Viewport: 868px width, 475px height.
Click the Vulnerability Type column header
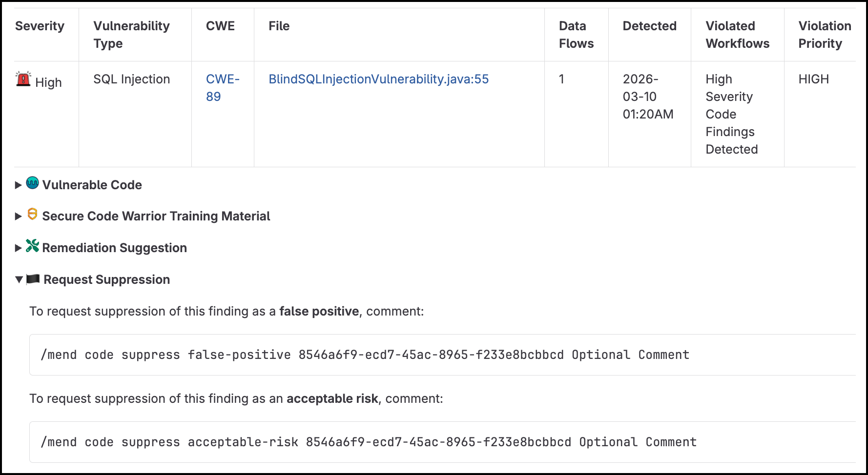tap(132, 35)
